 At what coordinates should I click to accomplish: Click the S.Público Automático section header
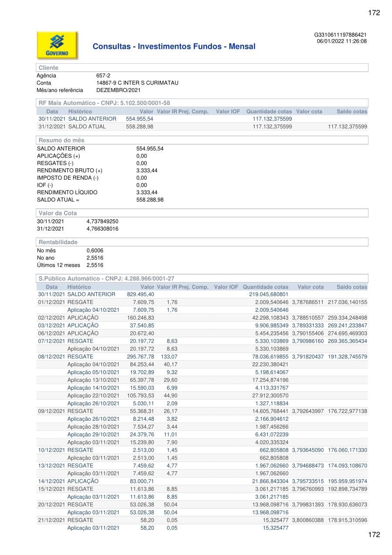coord(106,279)
